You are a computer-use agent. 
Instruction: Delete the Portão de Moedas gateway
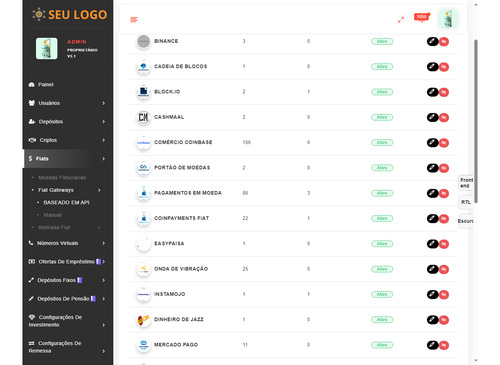444,168
